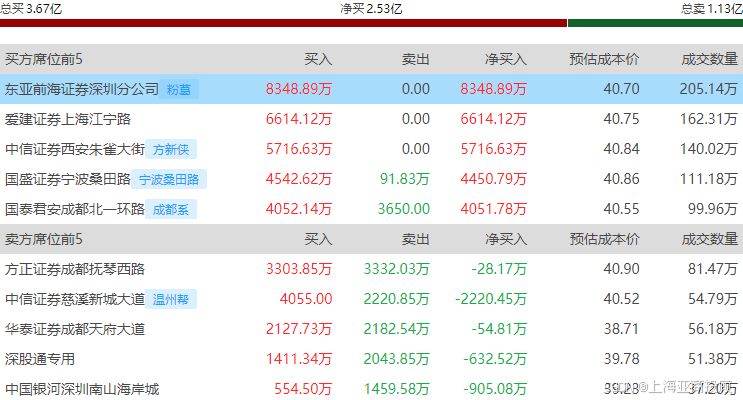Open 方正证券成都抚琴西路 seat
Image resolution: width=743 pixels, height=400 pixels.
point(74,269)
